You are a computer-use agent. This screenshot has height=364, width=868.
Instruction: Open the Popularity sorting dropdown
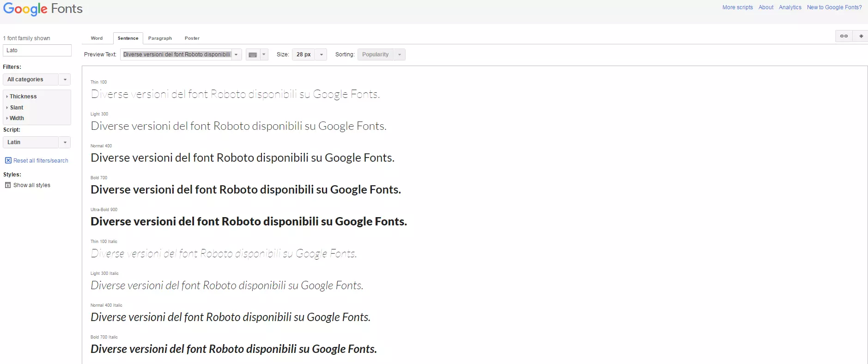(382, 55)
